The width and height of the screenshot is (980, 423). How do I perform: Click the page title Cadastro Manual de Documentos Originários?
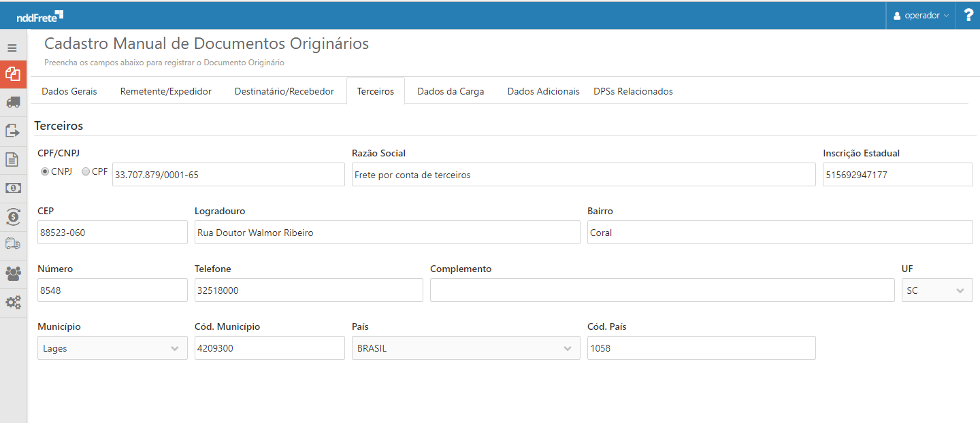pyautogui.click(x=206, y=44)
